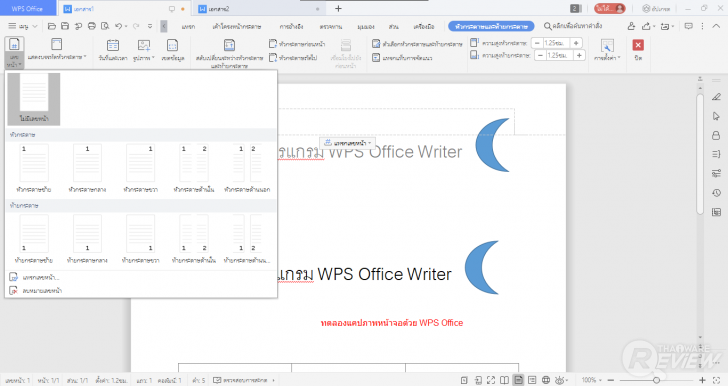Click zoom out minus button
This screenshot has height=386, width=728.
611,380
